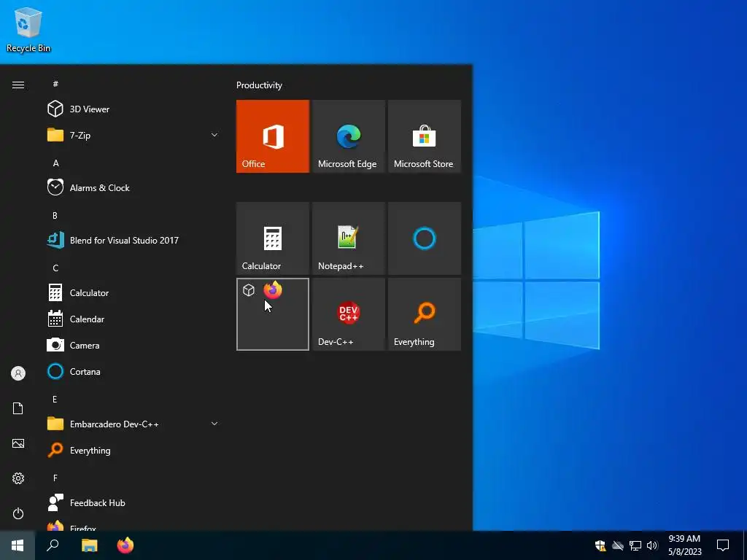Open Windows Security tray icon

pos(600,545)
